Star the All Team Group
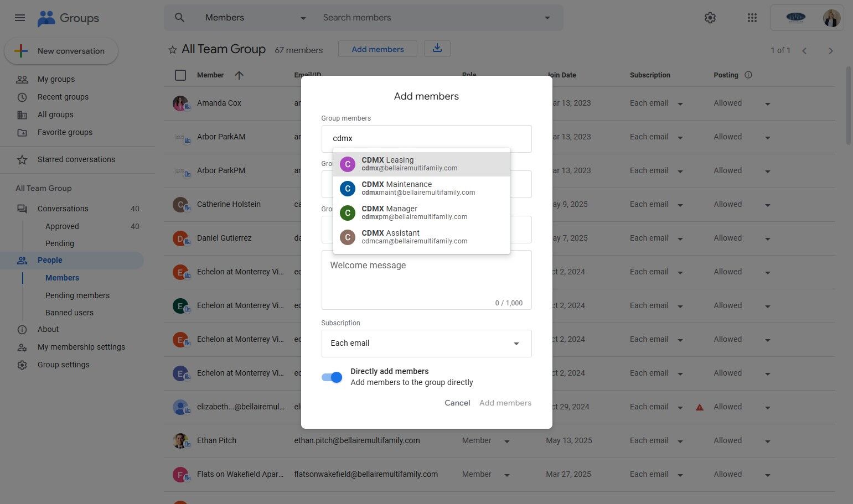Viewport: 853px width, 504px height. [173, 50]
